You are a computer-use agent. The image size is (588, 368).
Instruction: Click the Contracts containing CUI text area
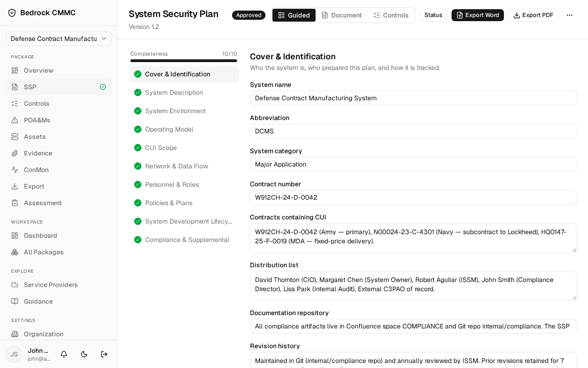[413, 238]
